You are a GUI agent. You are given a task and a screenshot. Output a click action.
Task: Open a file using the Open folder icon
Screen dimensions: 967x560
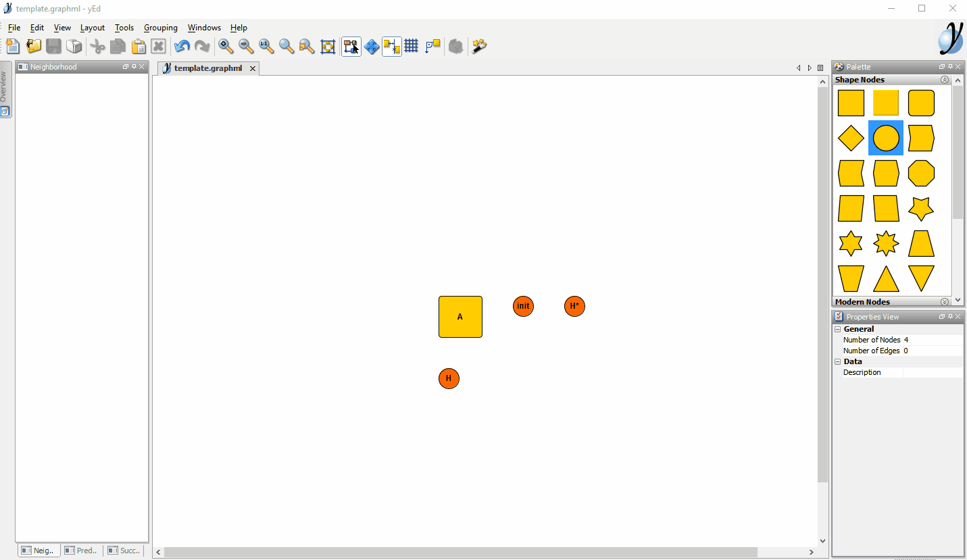pyautogui.click(x=33, y=46)
